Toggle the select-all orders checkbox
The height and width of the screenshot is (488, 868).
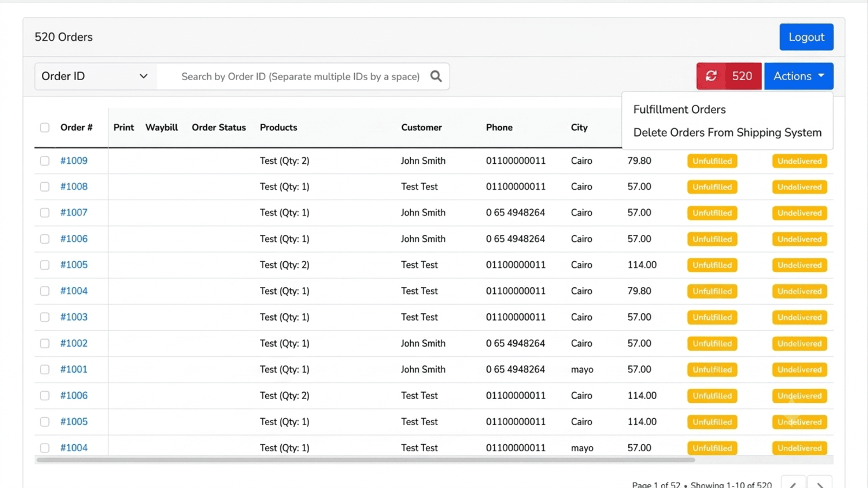44,127
